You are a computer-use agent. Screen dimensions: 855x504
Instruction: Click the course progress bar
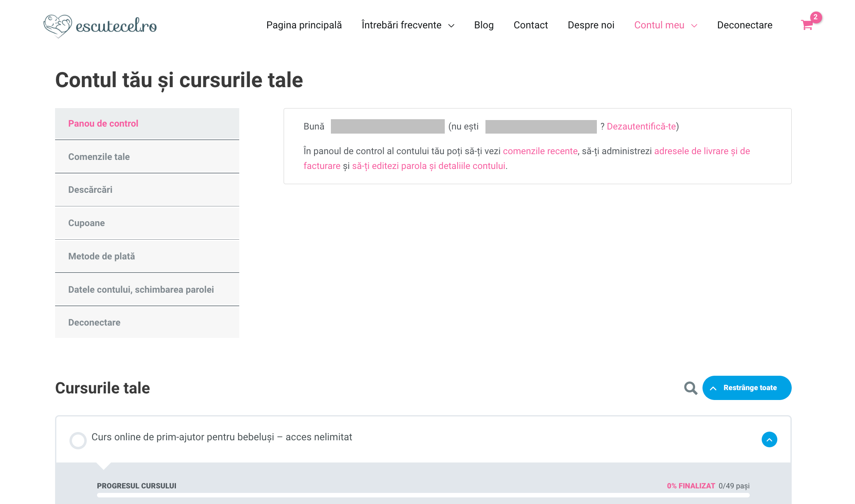(x=423, y=495)
